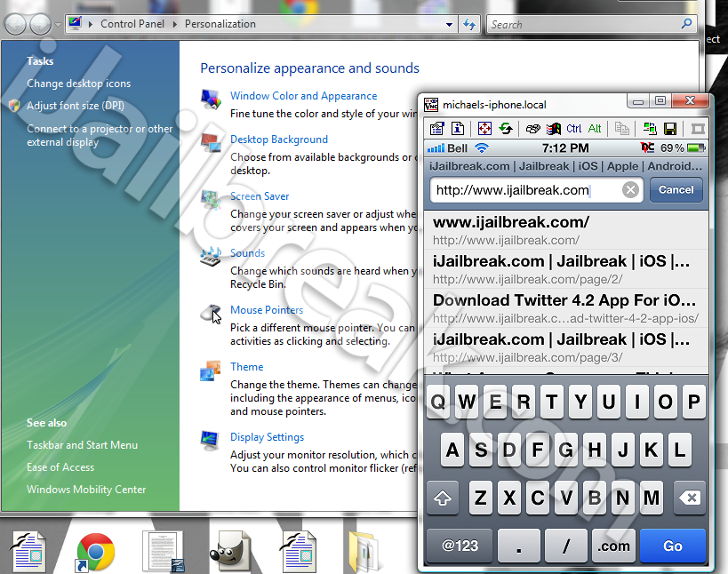The width and height of the screenshot is (728, 574).
Task: Click Display Settings monitor icon
Action: click(210, 441)
